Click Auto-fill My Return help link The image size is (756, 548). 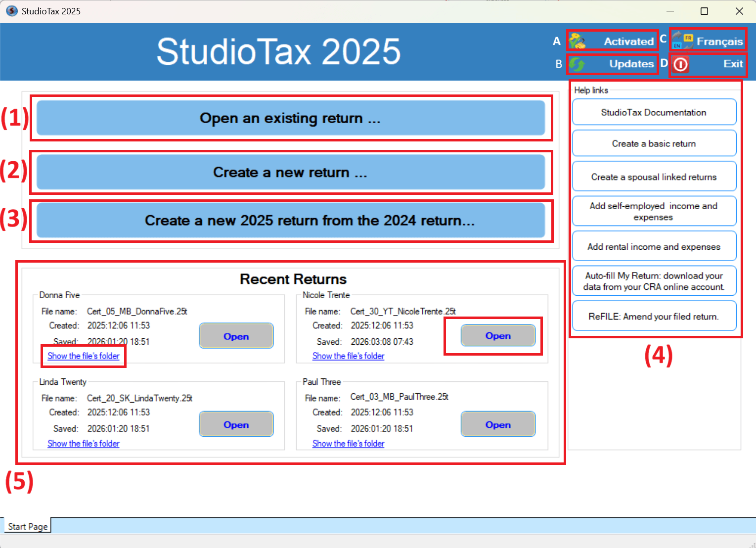[654, 281]
